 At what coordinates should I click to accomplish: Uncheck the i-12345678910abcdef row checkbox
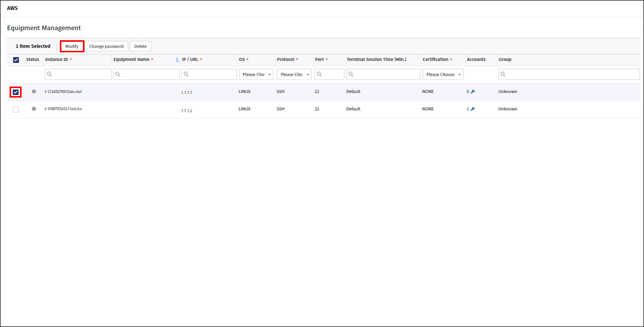(16, 92)
